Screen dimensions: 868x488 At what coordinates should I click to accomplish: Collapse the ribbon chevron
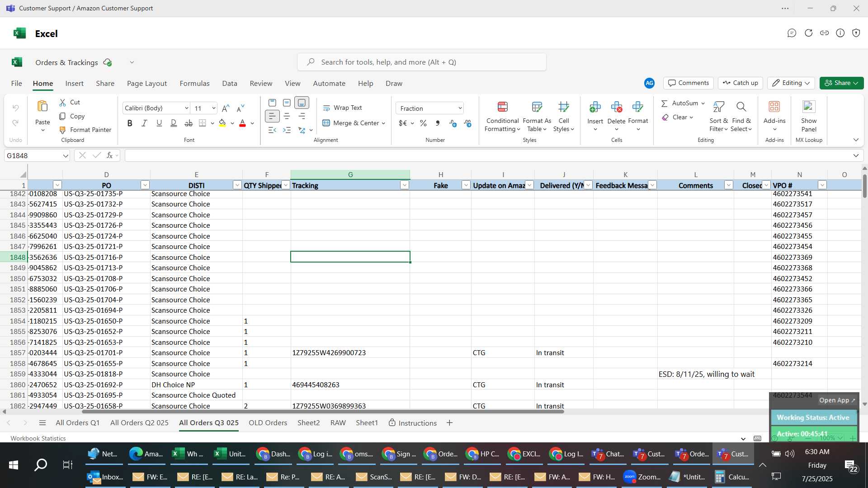(856, 140)
